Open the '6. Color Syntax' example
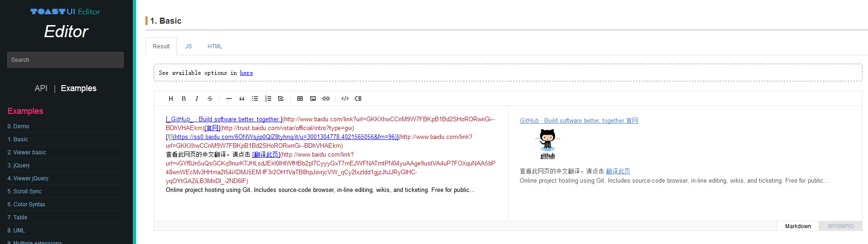This screenshot has width=868, height=244. tap(26, 204)
